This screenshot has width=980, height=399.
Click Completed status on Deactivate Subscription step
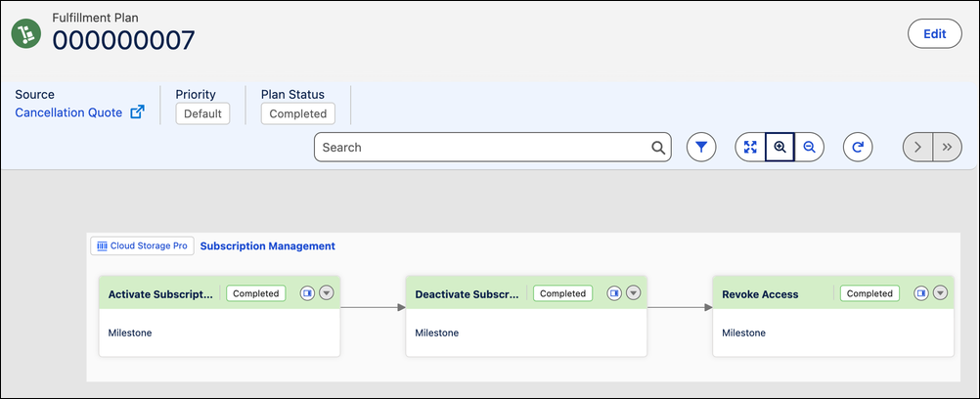coord(562,293)
